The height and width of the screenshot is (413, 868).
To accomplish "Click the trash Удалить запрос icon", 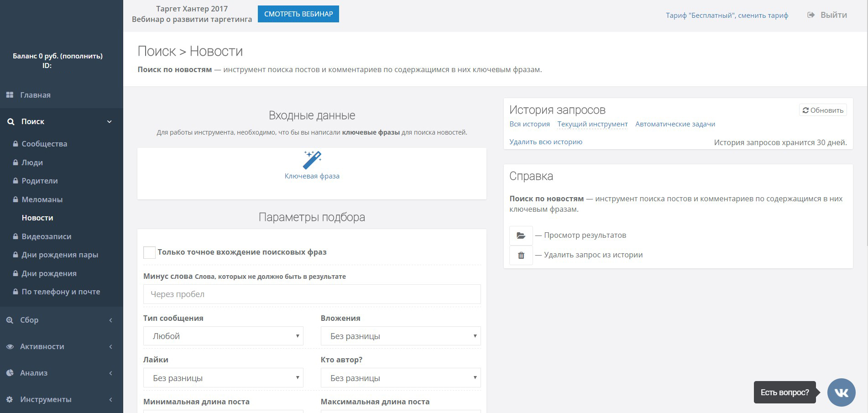I will [521, 255].
